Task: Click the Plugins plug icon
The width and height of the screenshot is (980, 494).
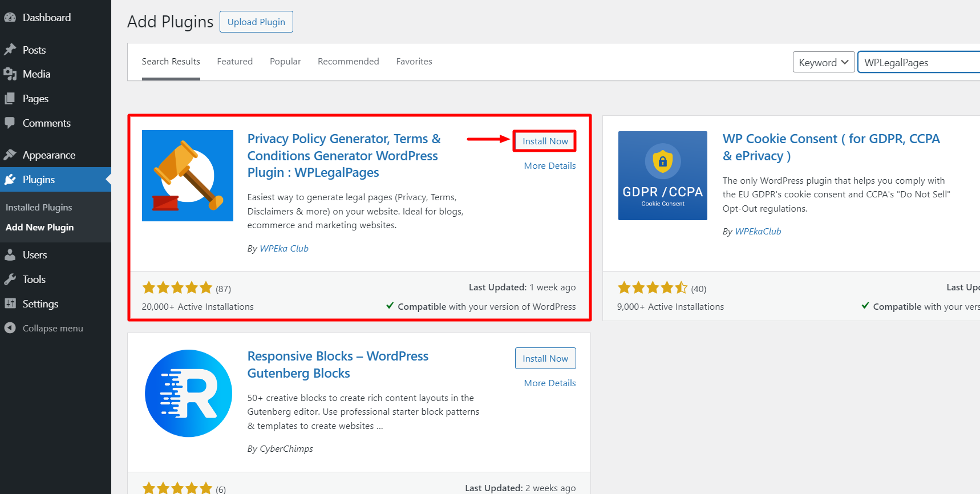Action: click(x=10, y=180)
